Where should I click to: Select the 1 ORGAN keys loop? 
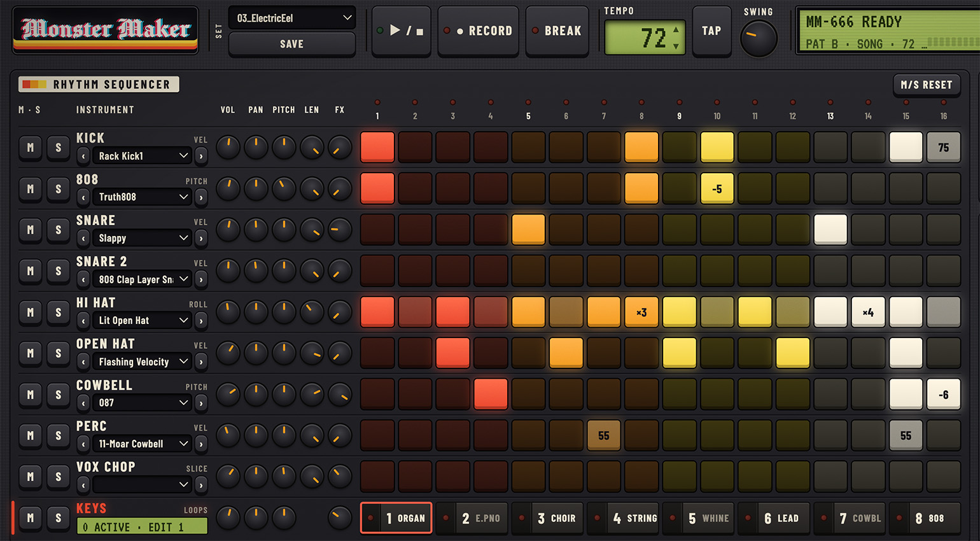click(396, 518)
